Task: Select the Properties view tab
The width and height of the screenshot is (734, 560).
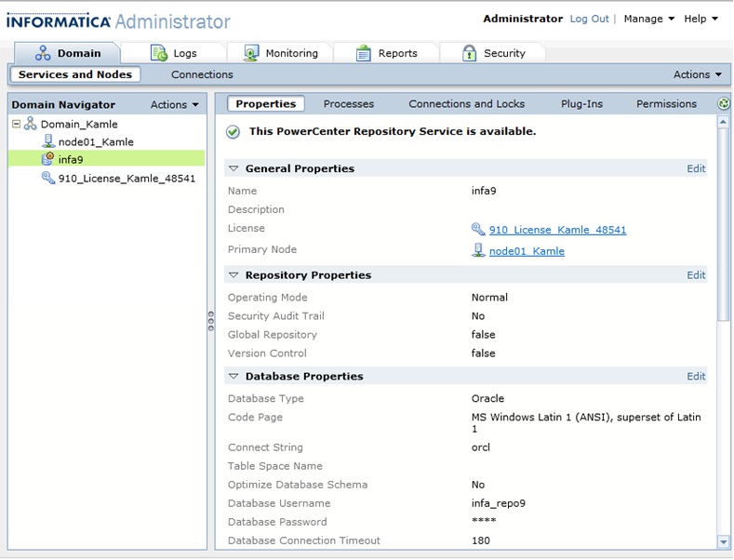Action: 265,103
